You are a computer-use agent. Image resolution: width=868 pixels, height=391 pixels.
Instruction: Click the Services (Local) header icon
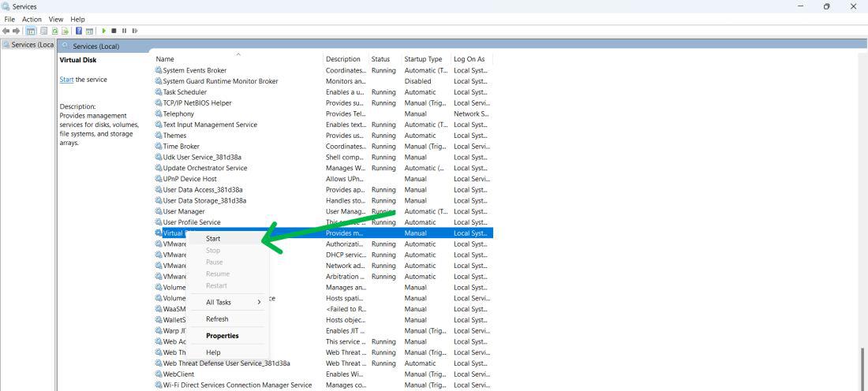pos(65,46)
